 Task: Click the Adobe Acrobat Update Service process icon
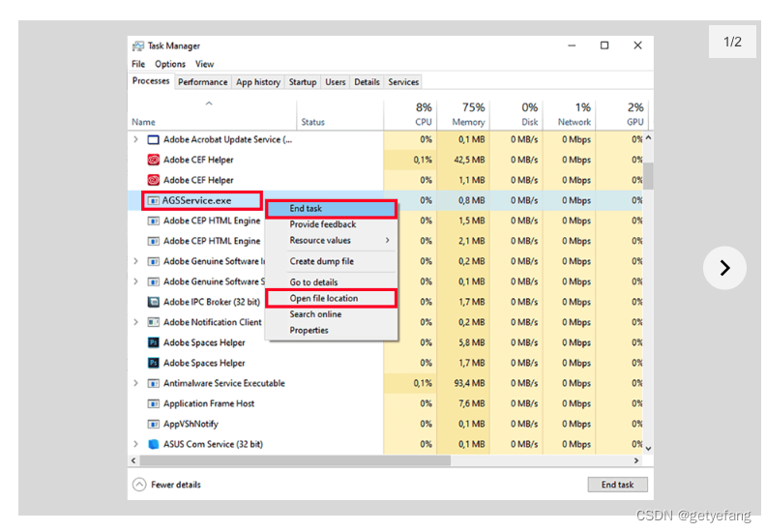pyautogui.click(x=154, y=139)
